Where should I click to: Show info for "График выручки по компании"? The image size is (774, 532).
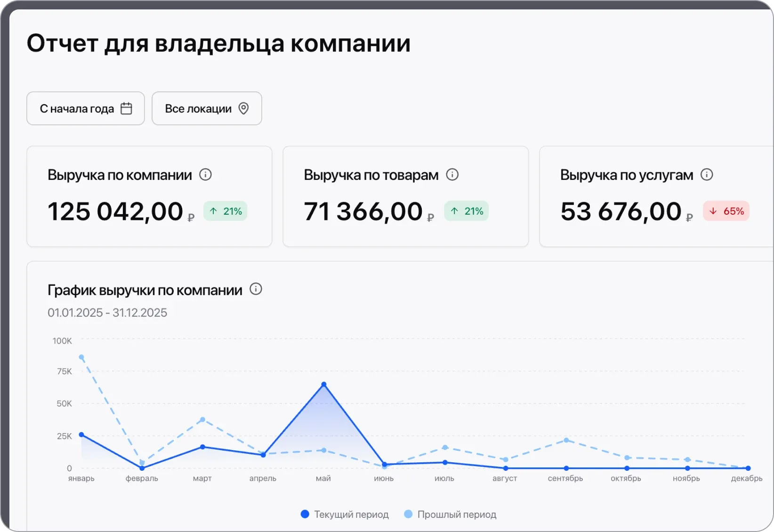pos(256,289)
